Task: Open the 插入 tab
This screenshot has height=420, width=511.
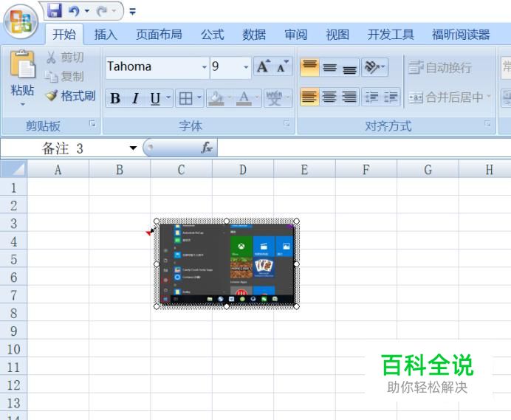Action: (106, 34)
